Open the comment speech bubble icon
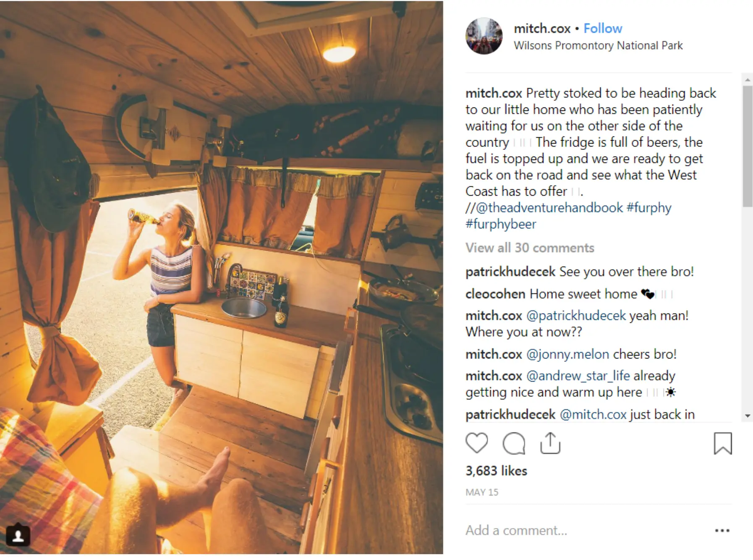The height and width of the screenshot is (560, 753). coord(514,443)
